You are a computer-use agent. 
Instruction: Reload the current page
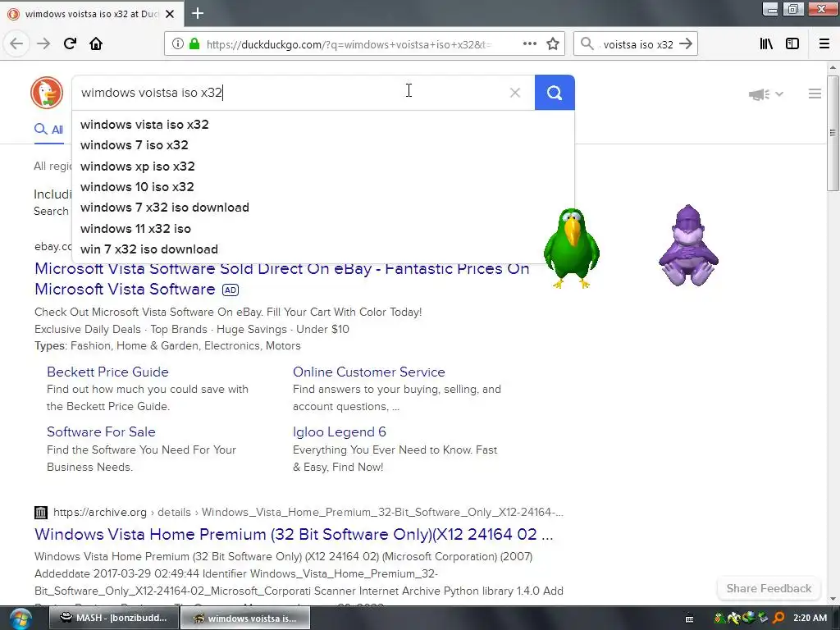[x=70, y=44]
